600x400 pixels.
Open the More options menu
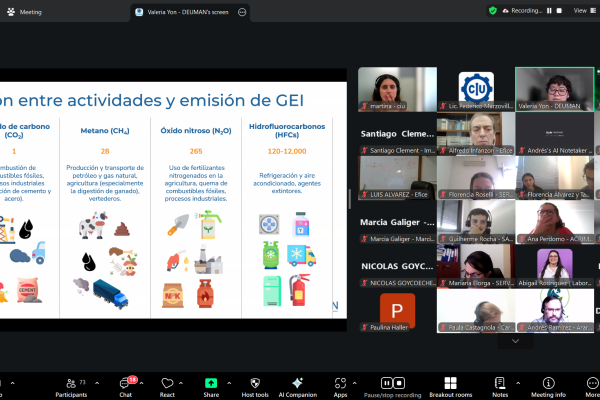pyautogui.click(x=592, y=388)
